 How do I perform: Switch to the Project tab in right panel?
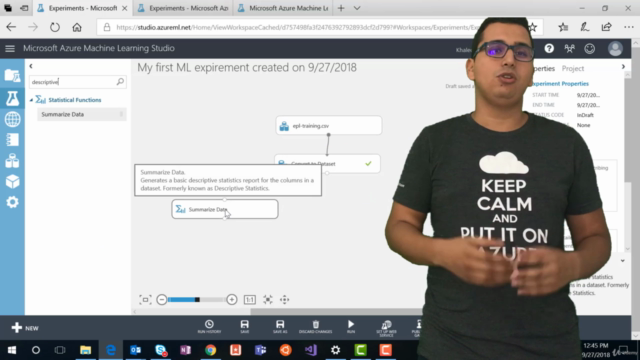tap(573, 69)
